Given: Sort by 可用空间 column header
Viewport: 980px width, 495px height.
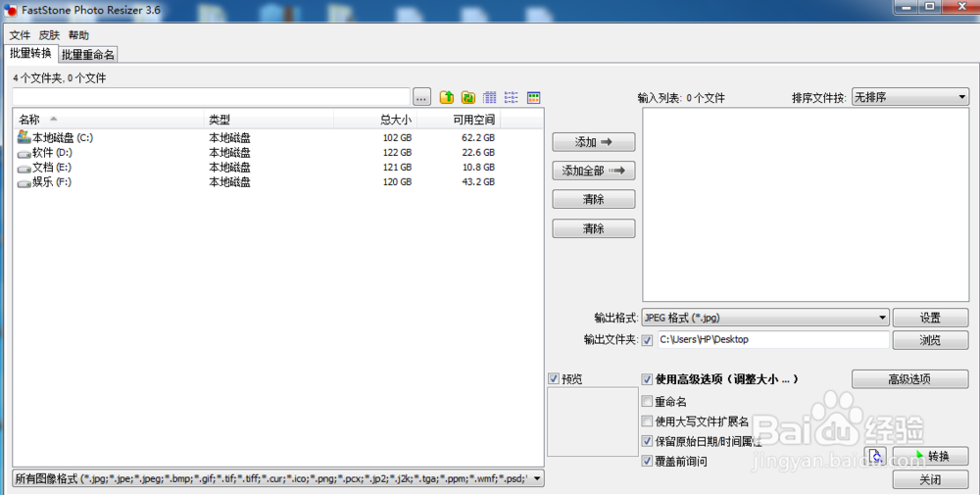Looking at the screenshot, I should [459, 120].
